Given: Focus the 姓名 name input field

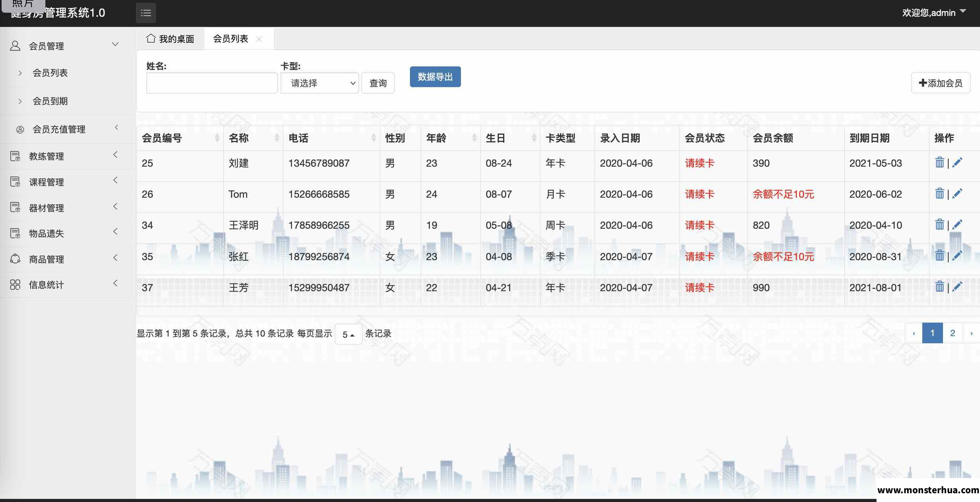Looking at the screenshot, I should click(x=212, y=83).
